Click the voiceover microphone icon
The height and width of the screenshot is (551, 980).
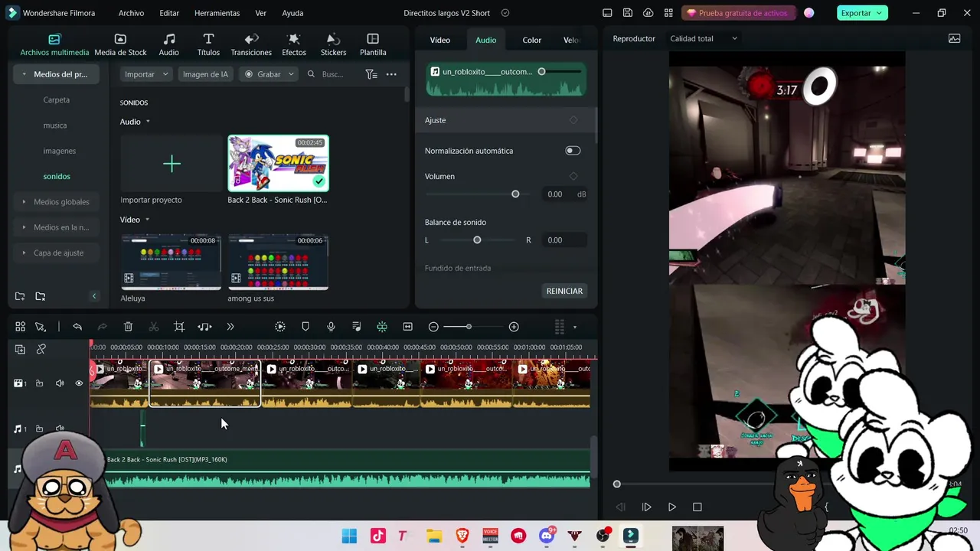(331, 327)
